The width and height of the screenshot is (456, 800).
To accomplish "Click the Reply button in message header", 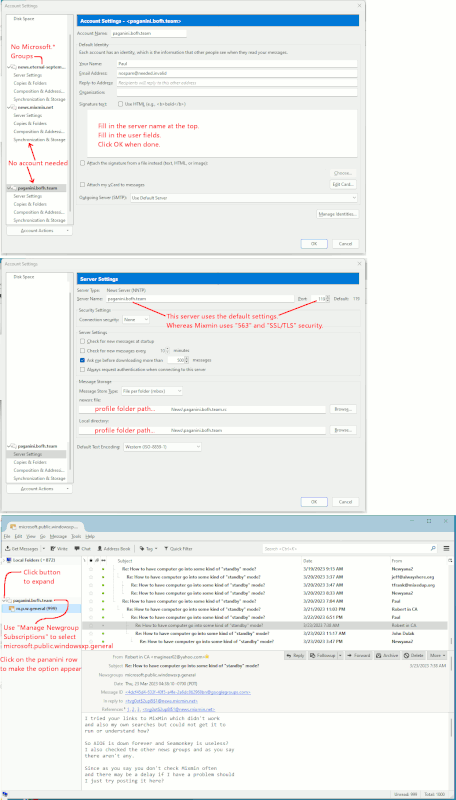I will [x=295, y=655].
